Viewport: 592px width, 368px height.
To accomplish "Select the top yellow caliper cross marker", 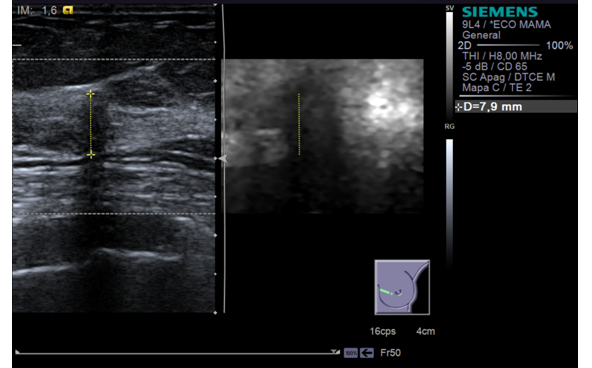I will point(90,93).
